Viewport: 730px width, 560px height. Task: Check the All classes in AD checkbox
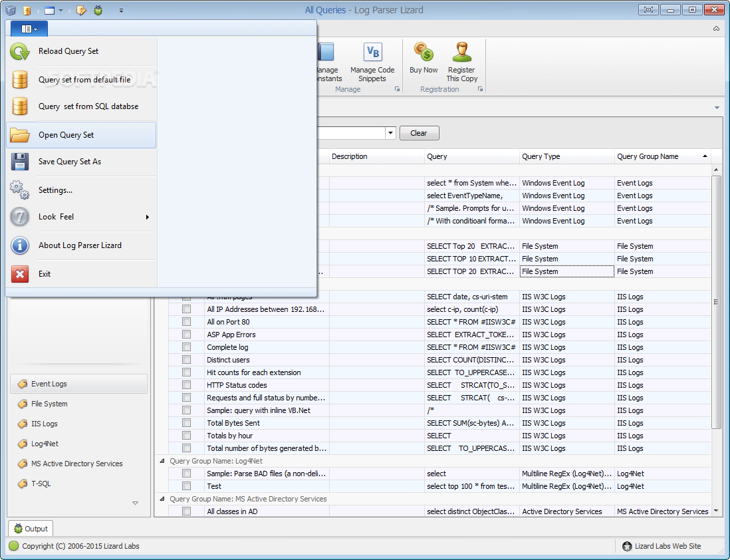187,511
